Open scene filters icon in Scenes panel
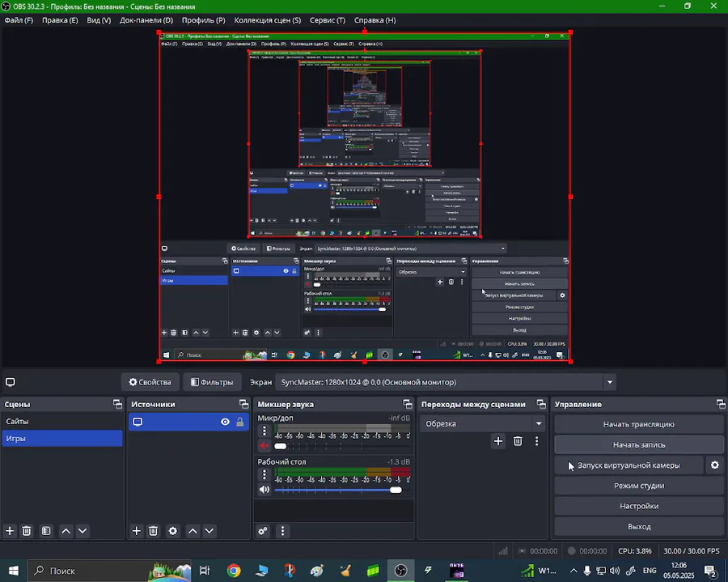728x582 pixels. coord(46,530)
